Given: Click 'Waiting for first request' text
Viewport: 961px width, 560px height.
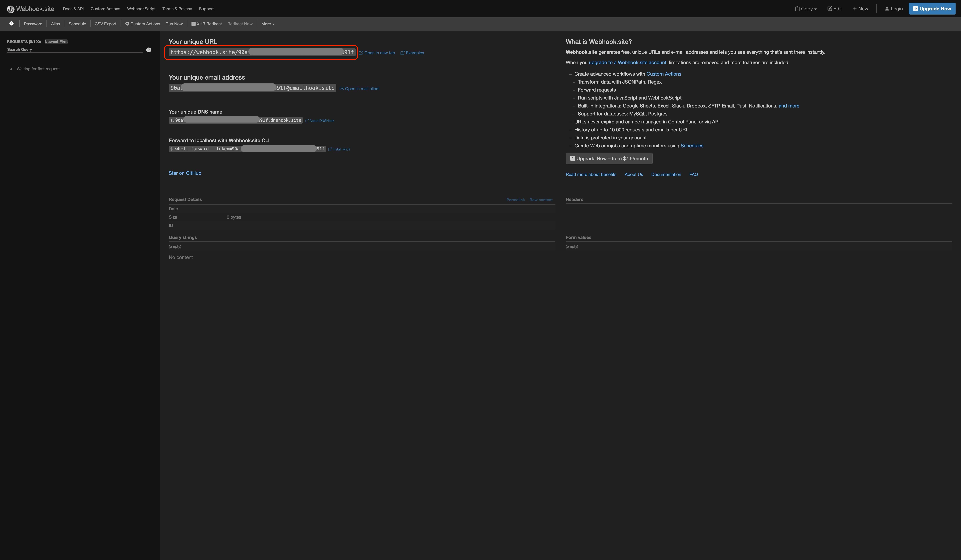Looking at the screenshot, I should click(x=38, y=69).
